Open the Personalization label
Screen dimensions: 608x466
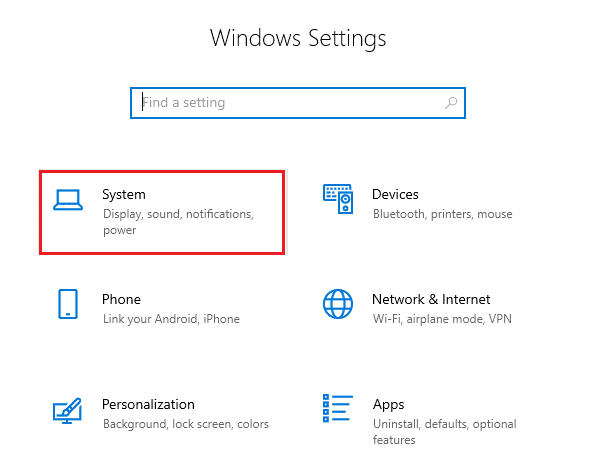148,404
